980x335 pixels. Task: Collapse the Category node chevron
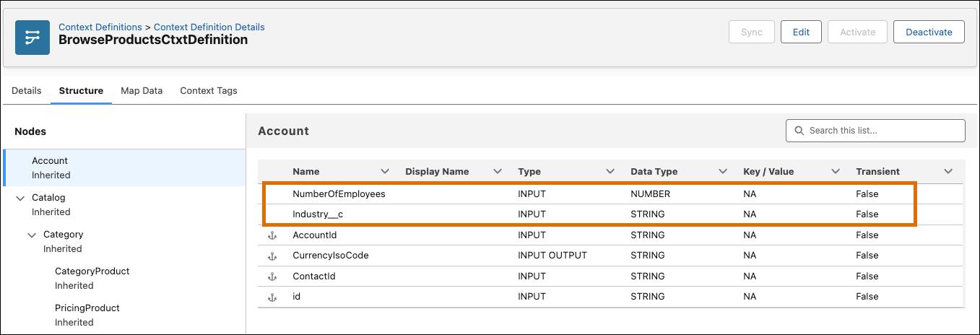pyautogui.click(x=31, y=235)
